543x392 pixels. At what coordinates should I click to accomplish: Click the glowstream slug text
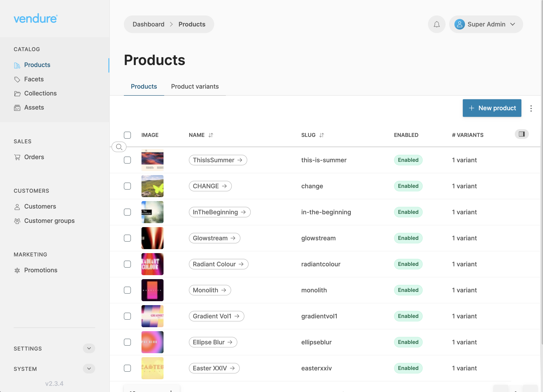click(318, 238)
